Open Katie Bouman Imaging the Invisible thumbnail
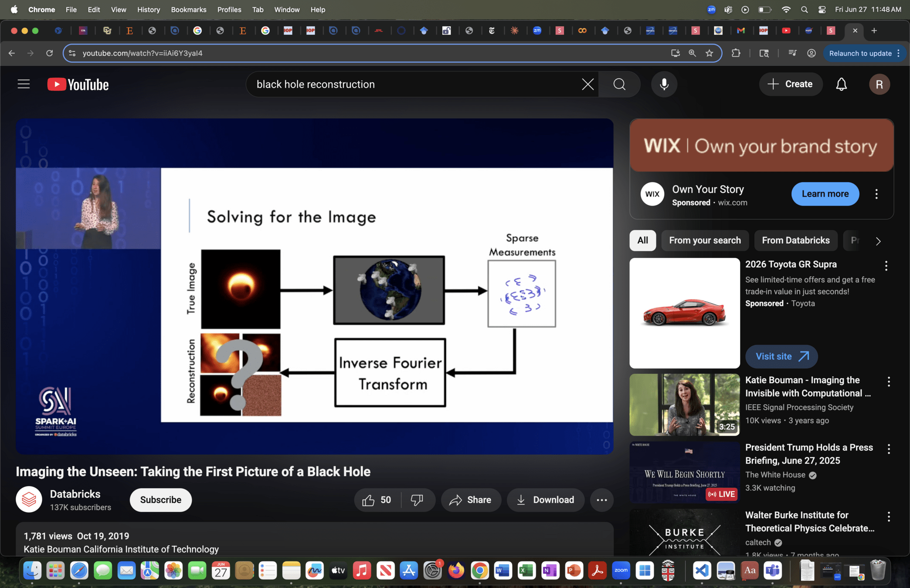Image resolution: width=910 pixels, height=588 pixels. (x=684, y=405)
